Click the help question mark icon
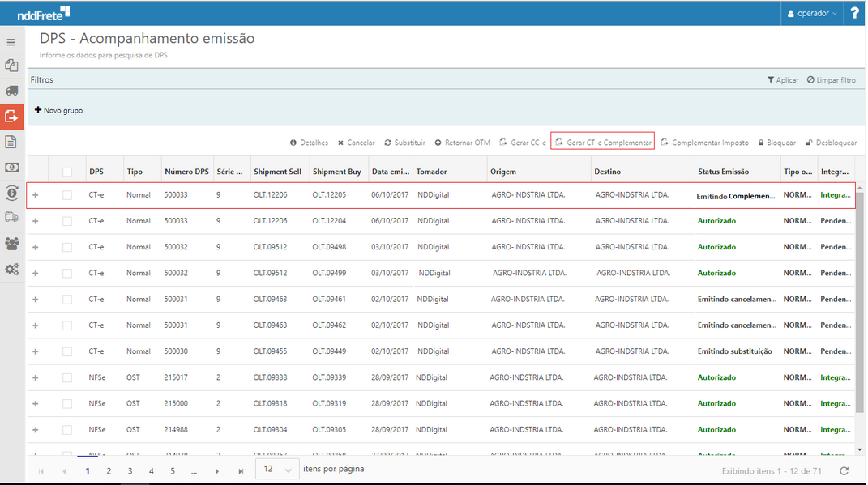 [854, 13]
